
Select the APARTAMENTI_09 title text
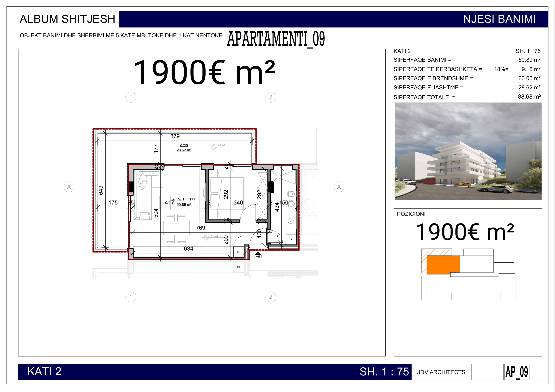tap(276, 39)
